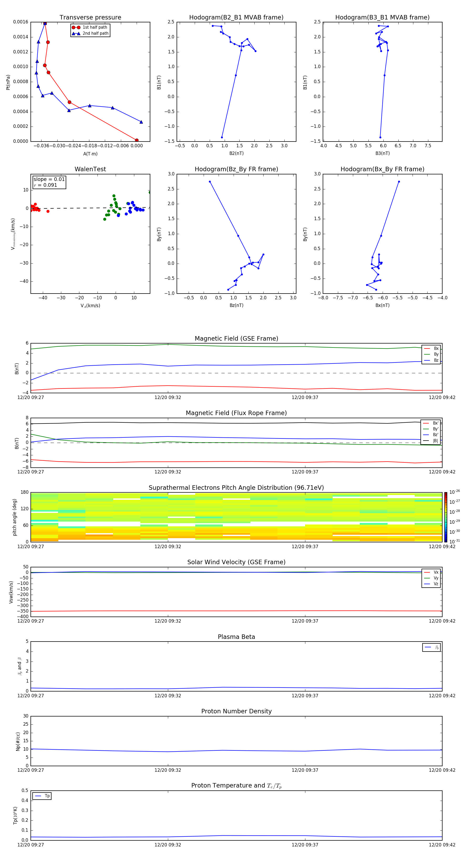Viewport: 473px width, 868px height.
Task: Click the 'Solar Wind Velocity (GSE Frame)' title
Action: point(236,562)
